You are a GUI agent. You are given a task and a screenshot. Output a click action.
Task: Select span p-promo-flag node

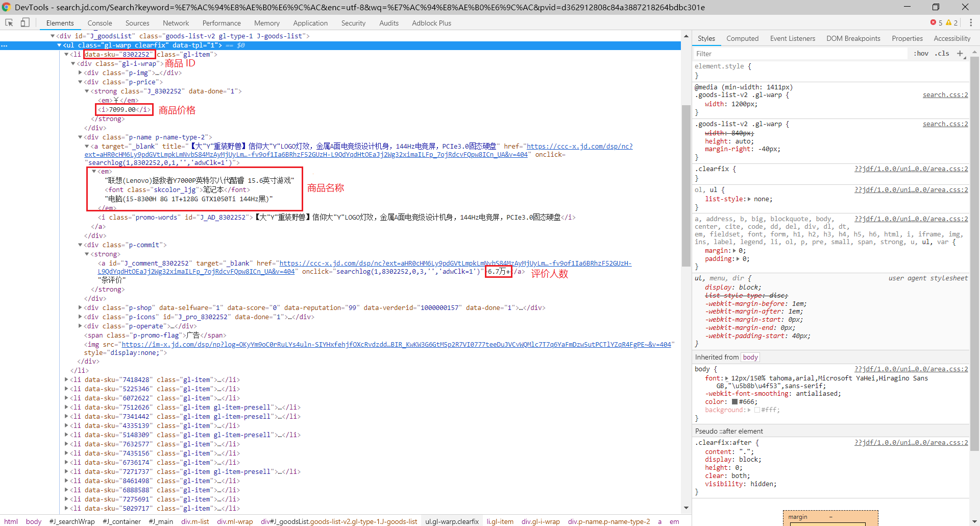pos(155,336)
